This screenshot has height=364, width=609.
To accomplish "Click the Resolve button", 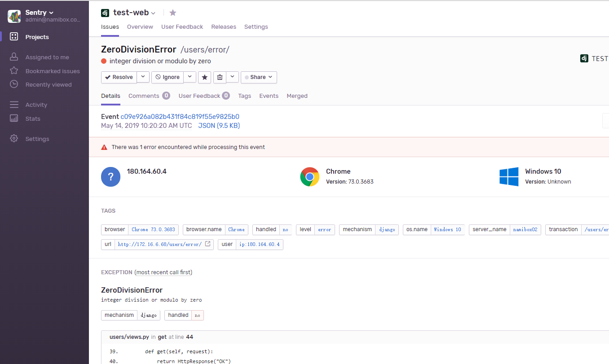I will pyautogui.click(x=119, y=77).
